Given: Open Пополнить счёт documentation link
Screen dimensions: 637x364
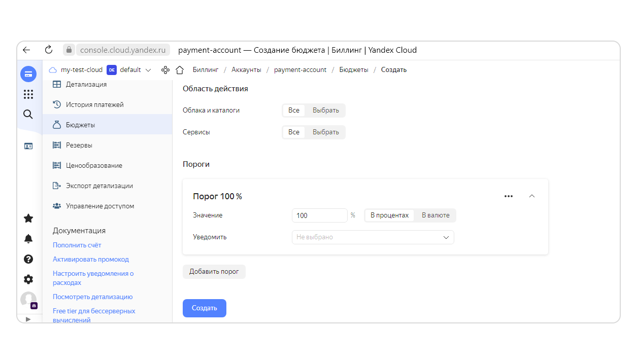Looking at the screenshot, I should pyautogui.click(x=77, y=245).
